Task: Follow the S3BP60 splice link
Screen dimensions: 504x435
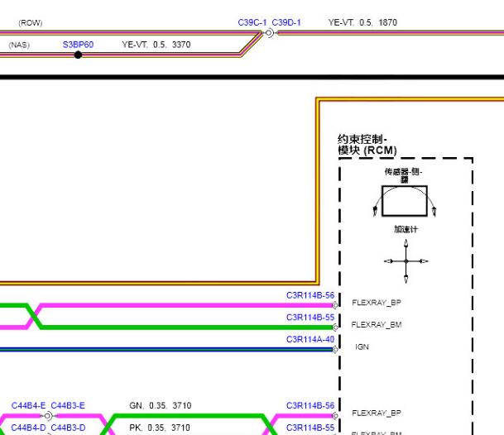Action: (78, 45)
